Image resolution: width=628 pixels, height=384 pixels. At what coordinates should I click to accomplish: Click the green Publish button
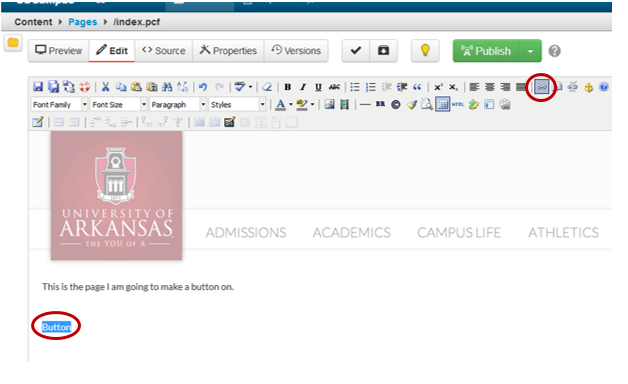(486, 51)
